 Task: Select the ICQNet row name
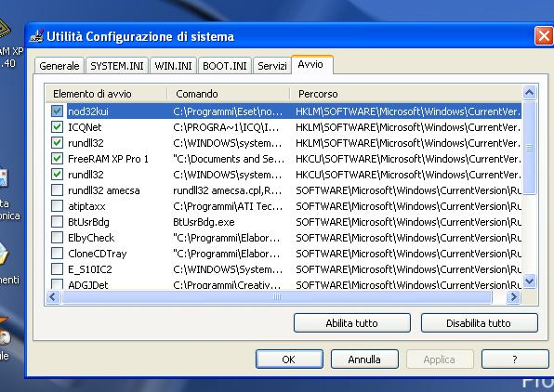click(85, 127)
